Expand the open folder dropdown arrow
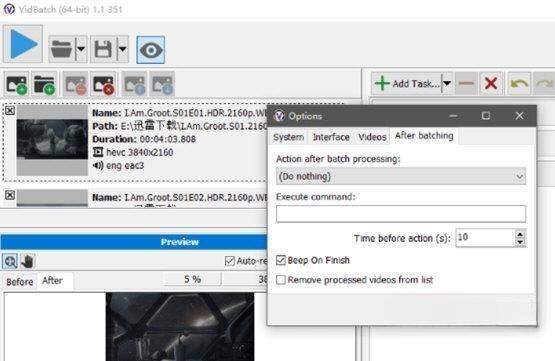Screen dimensions: 555x361 [81, 49]
